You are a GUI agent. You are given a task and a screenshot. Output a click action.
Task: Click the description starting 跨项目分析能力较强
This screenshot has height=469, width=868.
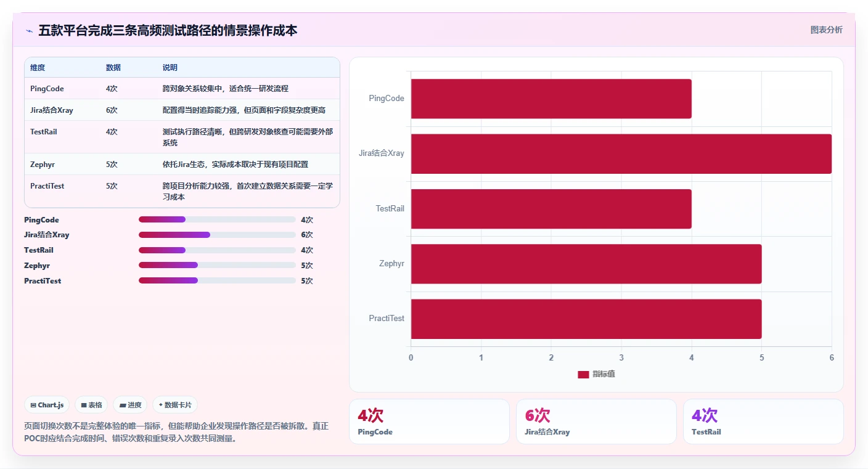[x=248, y=192]
